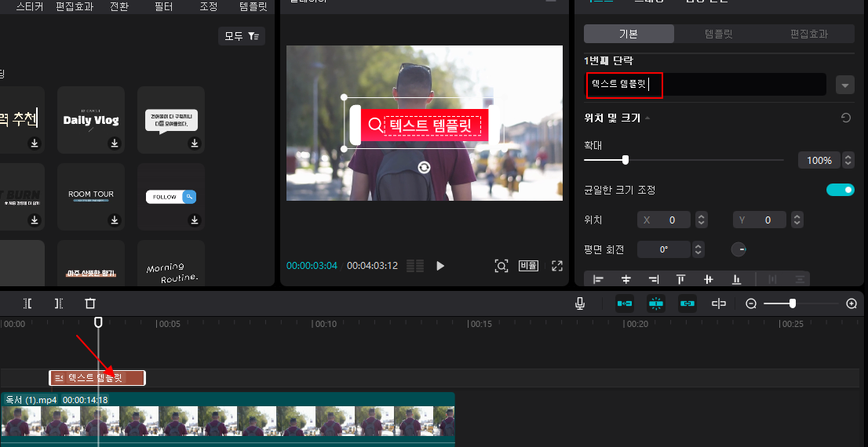Click the X position stepper arrows
Viewport: 868px width, 447px height.
[702, 220]
